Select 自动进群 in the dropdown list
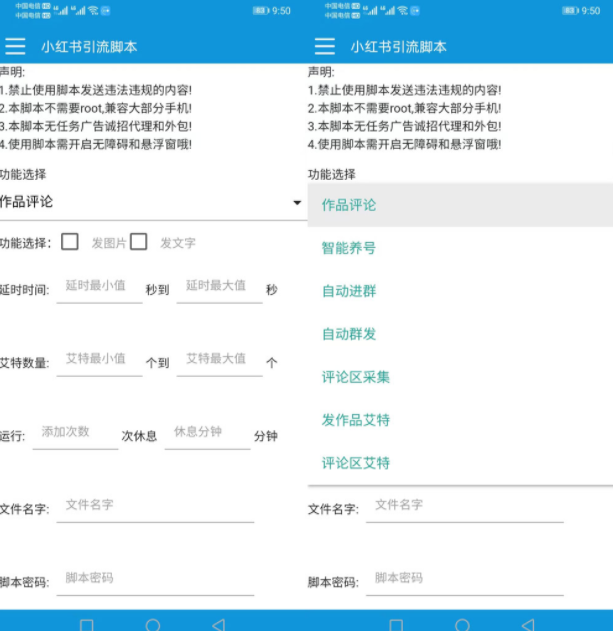 click(x=460, y=291)
